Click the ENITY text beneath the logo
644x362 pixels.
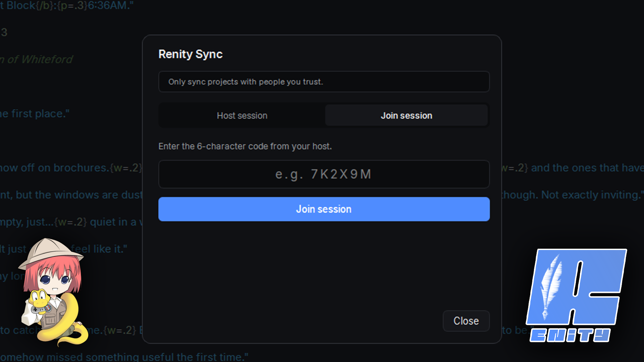click(570, 335)
